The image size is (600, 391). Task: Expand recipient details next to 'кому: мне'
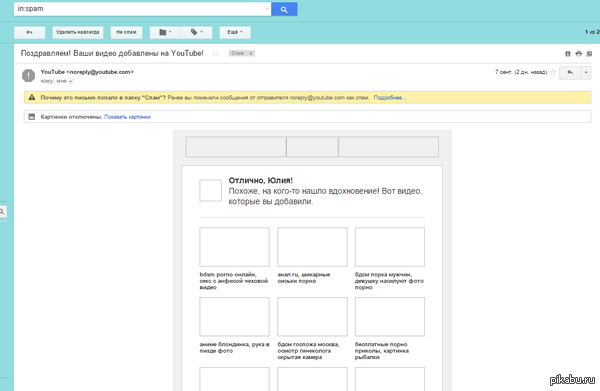click(x=71, y=81)
